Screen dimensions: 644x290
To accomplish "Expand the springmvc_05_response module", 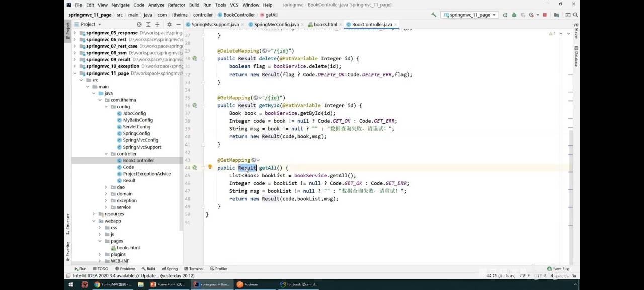I will (75, 33).
